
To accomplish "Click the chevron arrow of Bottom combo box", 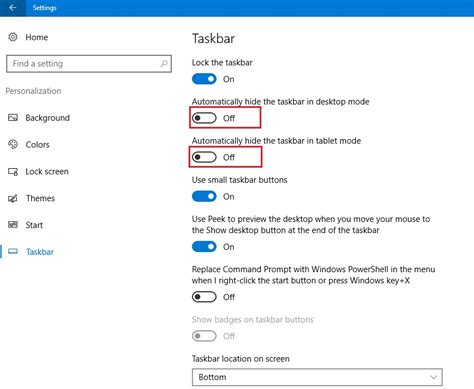I will [x=433, y=377].
